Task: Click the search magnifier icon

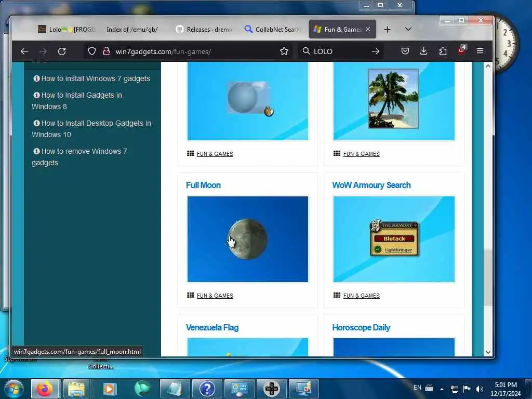Action: tap(306, 51)
